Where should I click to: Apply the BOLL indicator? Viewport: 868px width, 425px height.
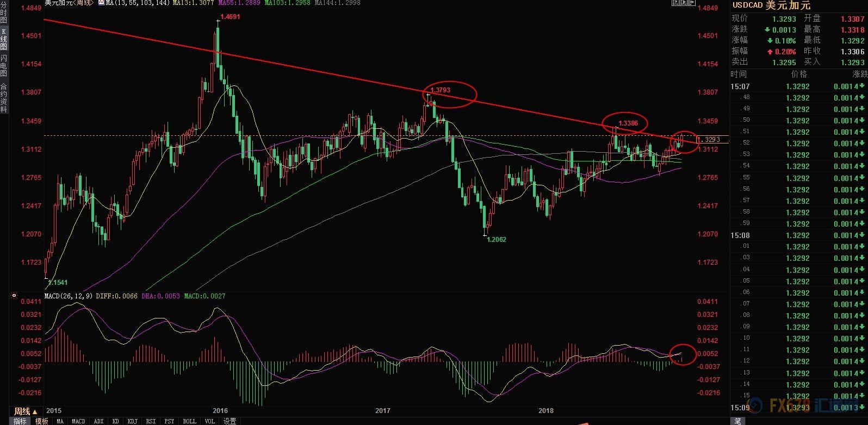[x=189, y=421]
